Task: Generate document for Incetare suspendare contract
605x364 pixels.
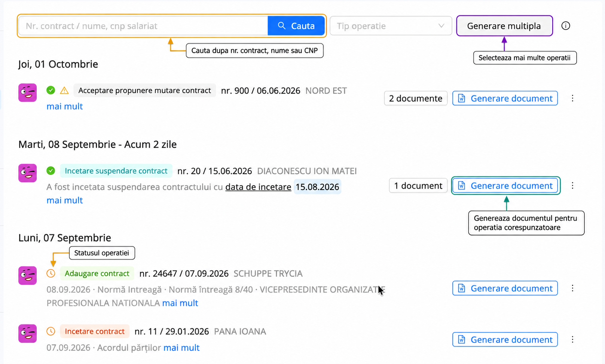Action: (x=505, y=186)
